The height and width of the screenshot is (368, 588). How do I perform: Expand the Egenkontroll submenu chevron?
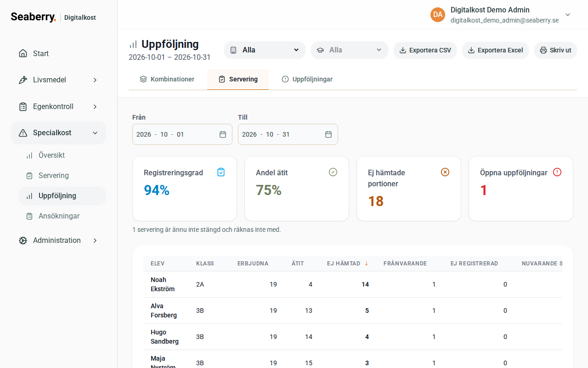[x=95, y=107]
